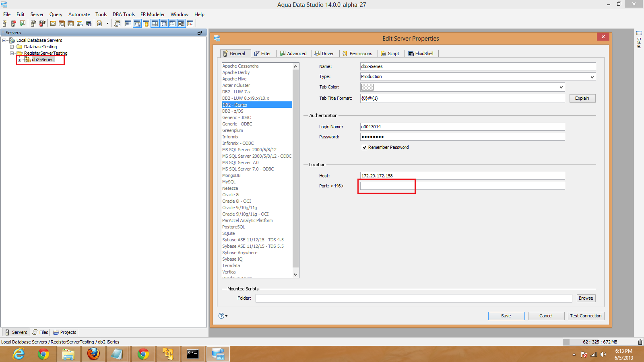Click the network signal tray icon
This screenshot has height=362, width=644.
pyautogui.click(x=594, y=354)
